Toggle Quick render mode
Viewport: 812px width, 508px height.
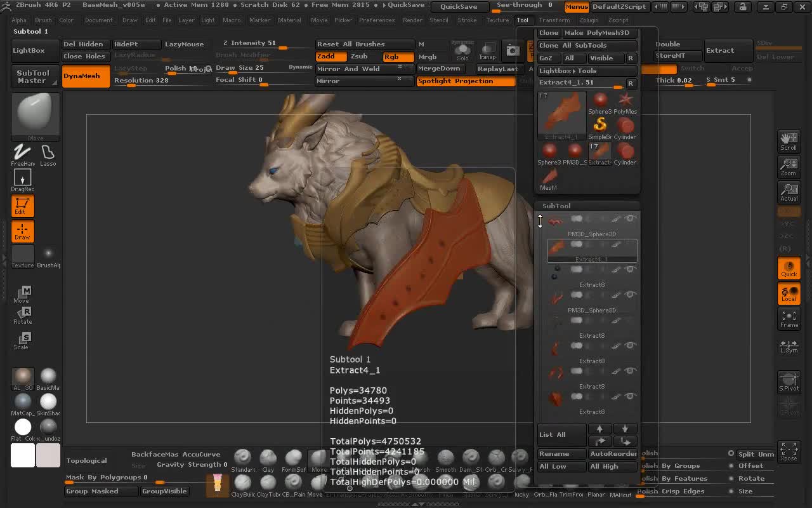(x=789, y=268)
